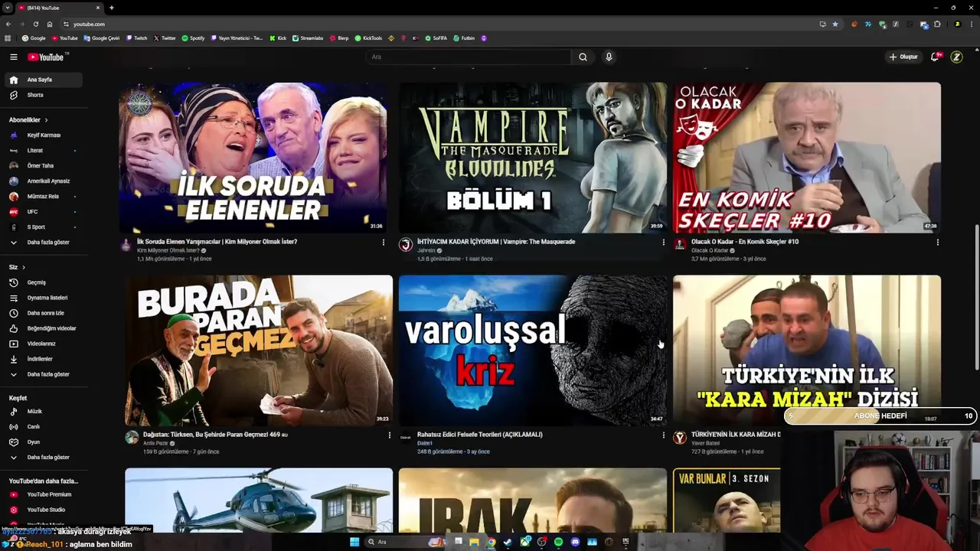Screen dimensions: 980x551
Task: Expand the Siz section header
Action: click(x=17, y=267)
